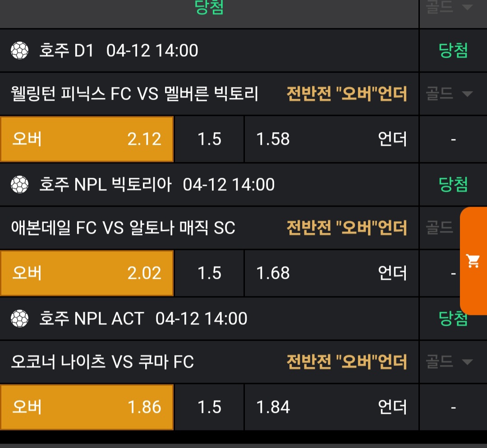Image resolution: width=487 pixels, height=448 pixels.
Task: Click 당첨 status for 호주 D1
Action: point(453,51)
